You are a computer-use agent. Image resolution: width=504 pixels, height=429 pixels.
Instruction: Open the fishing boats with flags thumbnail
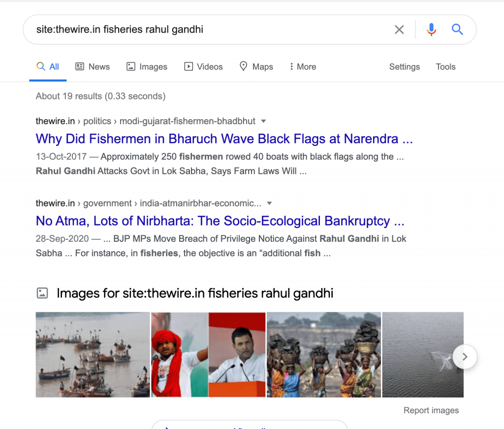point(93,355)
